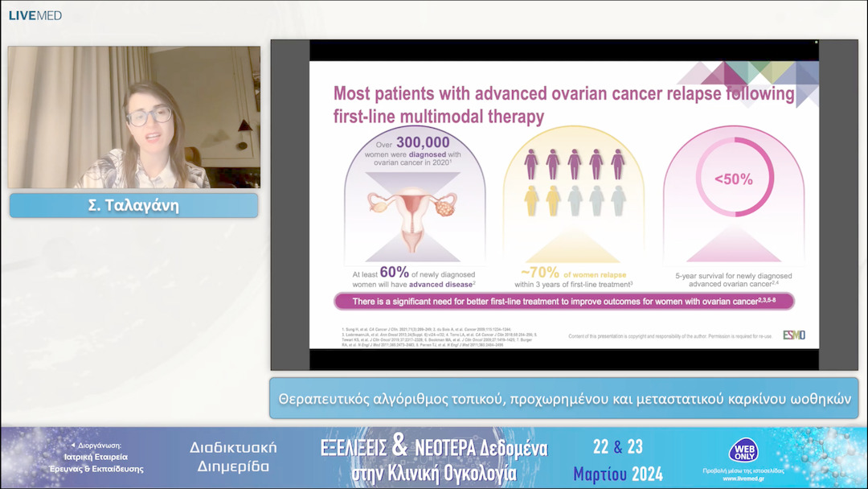Click the session title "Θεραπευτικός αλγόριθμος..." banner

coord(564,399)
